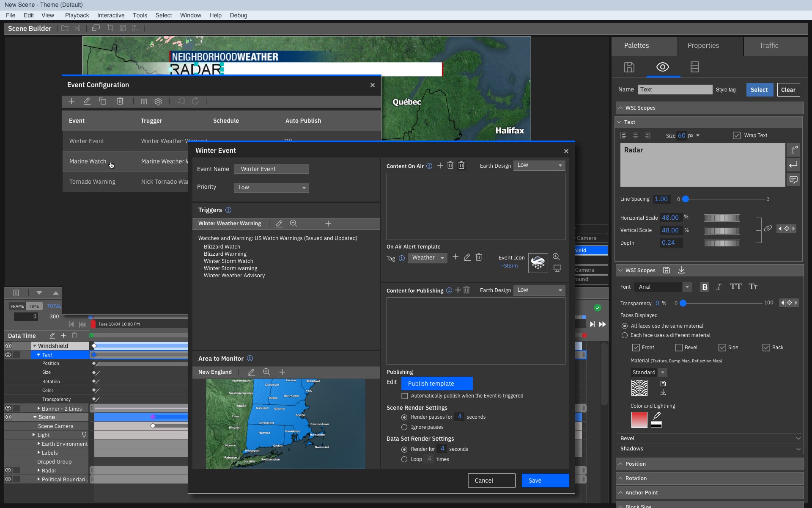Open the eye view palette tab
This screenshot has width=812, height=508.
coord(662,67)
